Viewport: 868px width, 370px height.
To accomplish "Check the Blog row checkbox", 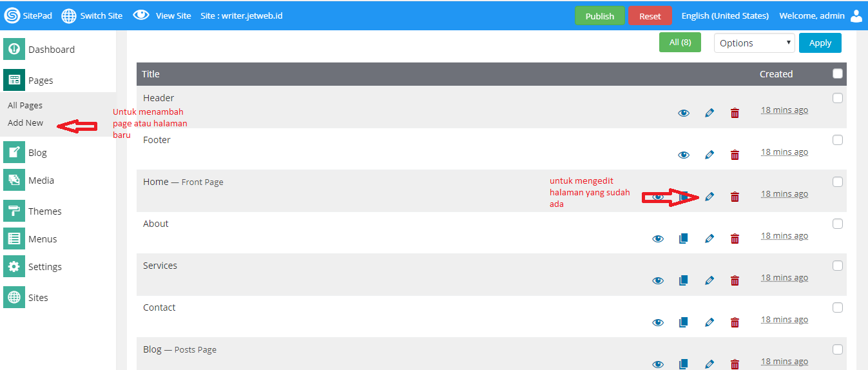I will (x=838, y=349).
